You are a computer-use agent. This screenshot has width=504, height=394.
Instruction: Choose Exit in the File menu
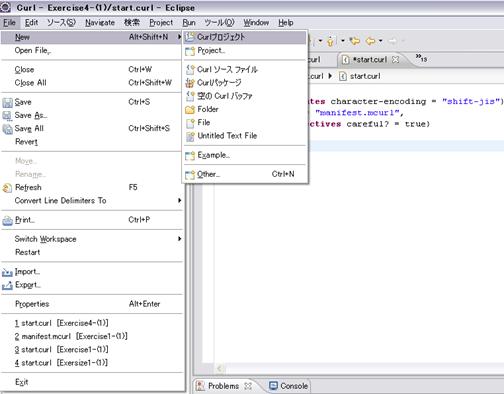click(x=92, y=382)
